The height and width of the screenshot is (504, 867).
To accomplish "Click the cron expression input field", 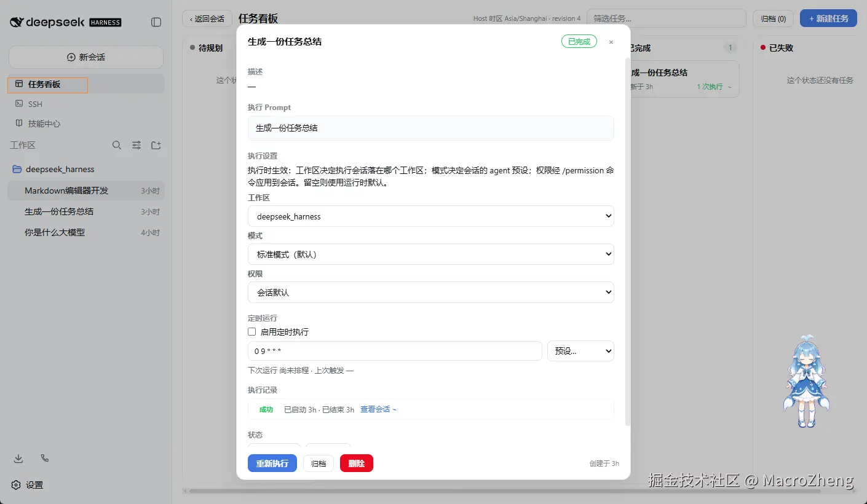I will (395, 351).
